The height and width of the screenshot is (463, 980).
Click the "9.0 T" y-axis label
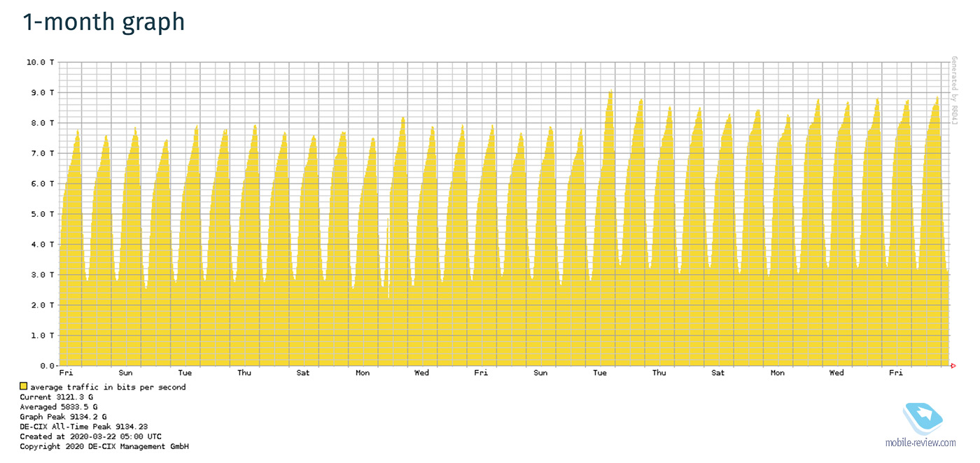pyautogui.click(x=43, y=92)
